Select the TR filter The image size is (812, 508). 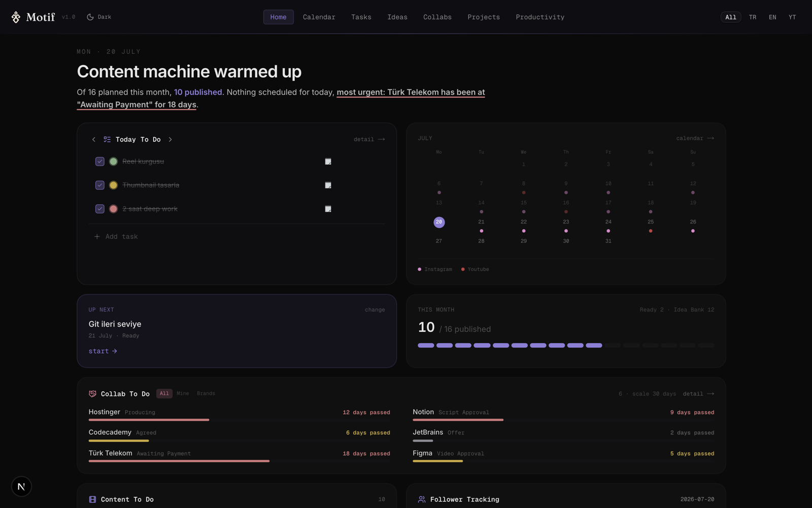(x=753, y=17)
